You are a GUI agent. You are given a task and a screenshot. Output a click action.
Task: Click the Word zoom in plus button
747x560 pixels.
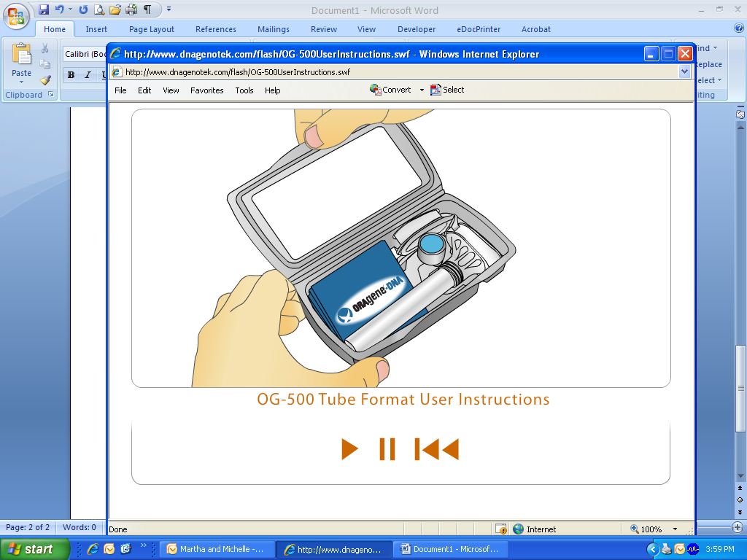pos(738,527)
